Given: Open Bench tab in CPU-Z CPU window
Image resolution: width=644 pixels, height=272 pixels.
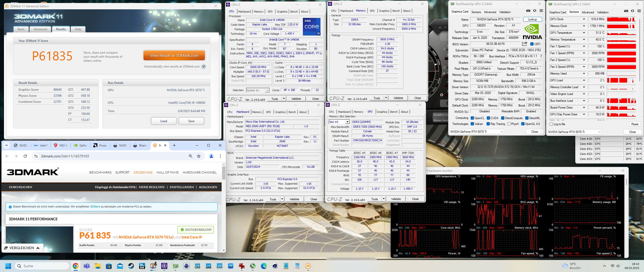Looking at the screenshot, I should coord(294,12).
